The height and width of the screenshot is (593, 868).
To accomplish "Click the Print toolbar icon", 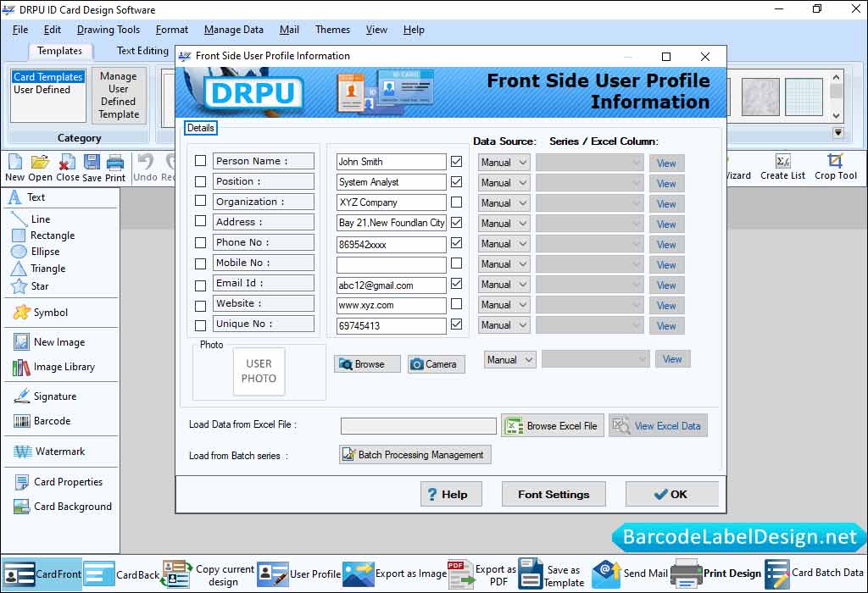I will pyautogui.click(x=115, y=168).
